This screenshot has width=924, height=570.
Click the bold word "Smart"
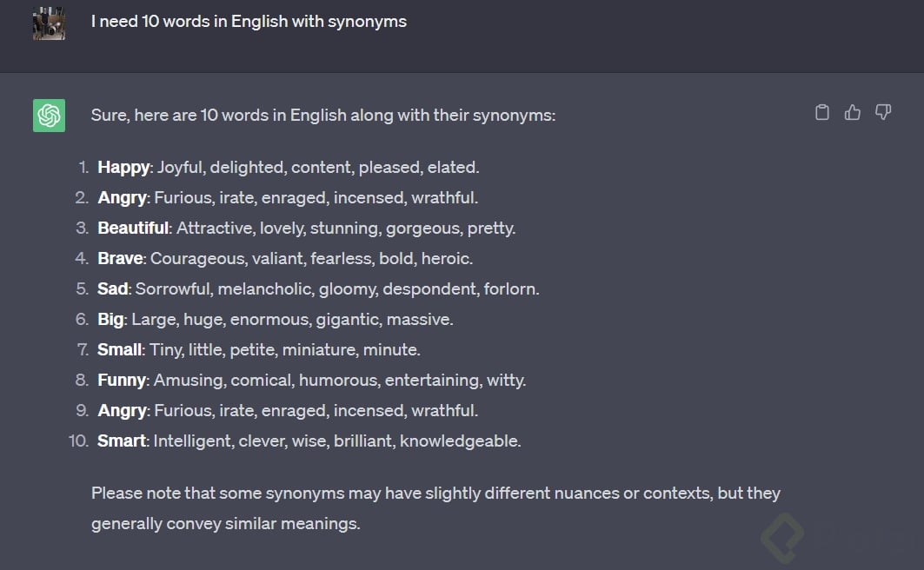point(122,441)
